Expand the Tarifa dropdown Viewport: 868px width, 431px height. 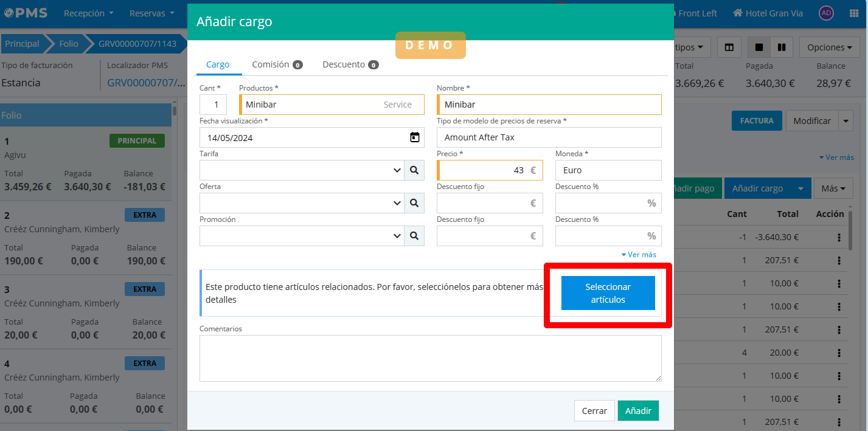click(x=302, y=171)
